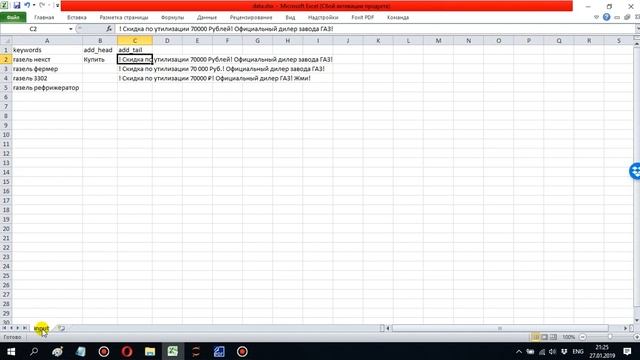Open the Формулы ribbon tab
The width and height of the screenshot is (640, 360).
tap(172, 18)
